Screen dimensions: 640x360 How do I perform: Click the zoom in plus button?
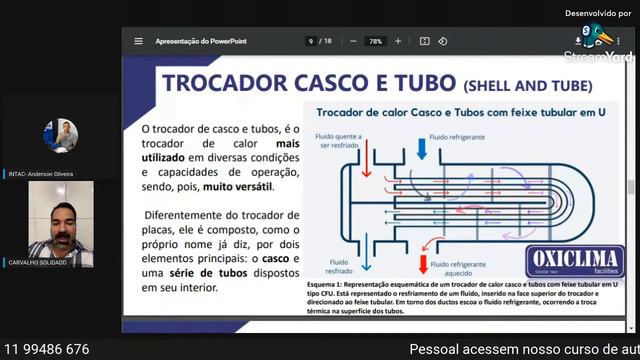(x=398, y=41)
